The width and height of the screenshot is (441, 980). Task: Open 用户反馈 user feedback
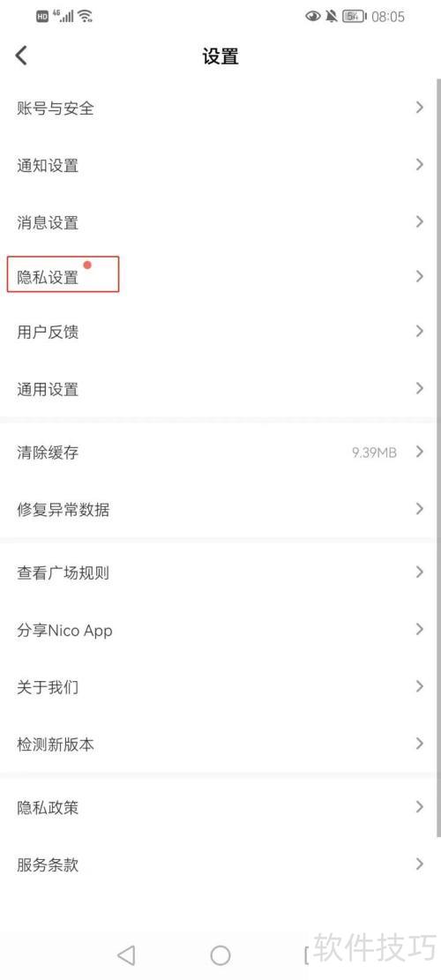pyautogui.click(x=220, y=332)
